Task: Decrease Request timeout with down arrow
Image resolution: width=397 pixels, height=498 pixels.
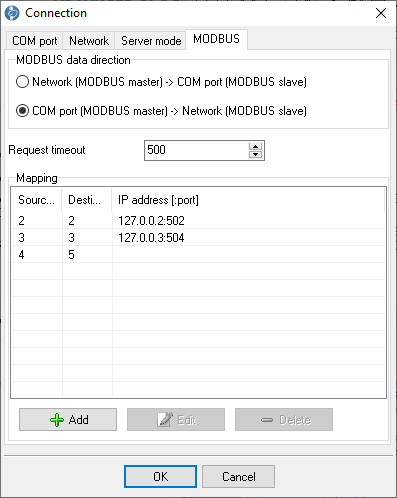Action: coord(255,154)
